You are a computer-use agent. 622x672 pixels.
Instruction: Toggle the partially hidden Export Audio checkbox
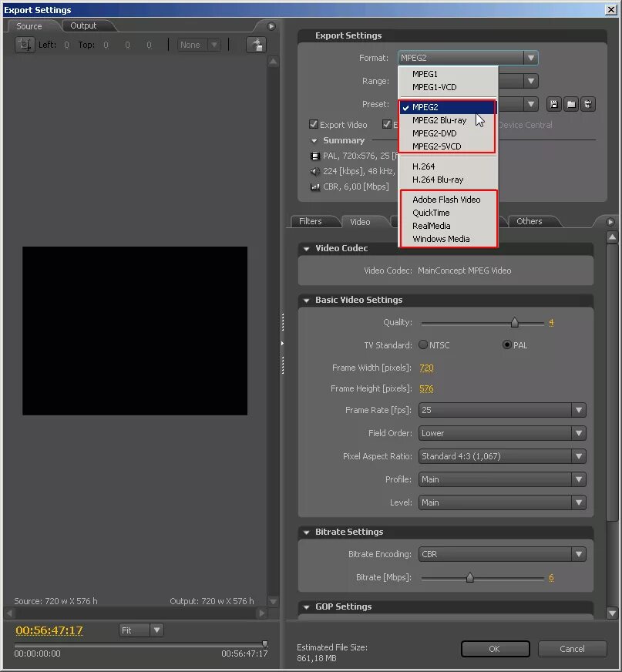pyautogui.click(x=387, y=124)
